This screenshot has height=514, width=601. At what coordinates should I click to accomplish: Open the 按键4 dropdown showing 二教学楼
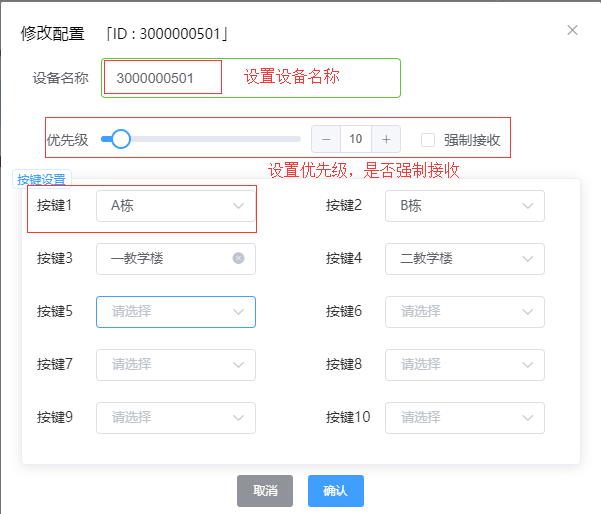(464, 258)
